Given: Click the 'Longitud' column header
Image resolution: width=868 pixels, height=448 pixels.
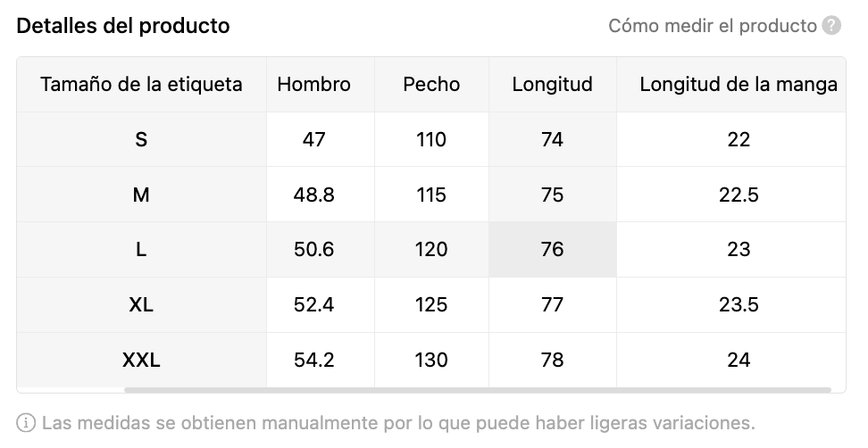Looking at the screenshot, I should pyautogui.click(x=552, y=85).
